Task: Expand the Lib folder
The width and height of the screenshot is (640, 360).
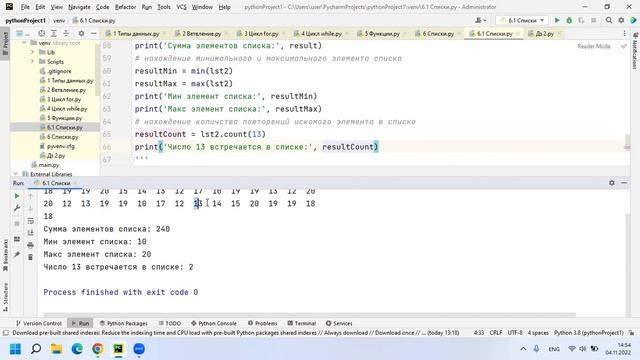Action: 32,52
